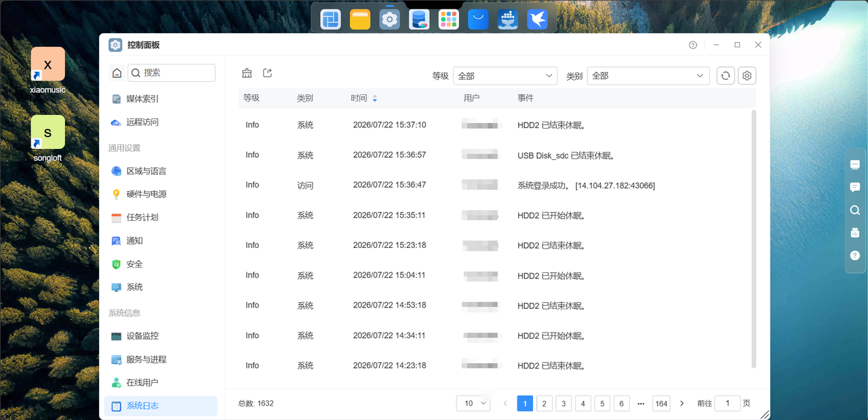Open 硬件与电源 settings
Viewport: 868px width, 420px height.
(x=161, y=194)
